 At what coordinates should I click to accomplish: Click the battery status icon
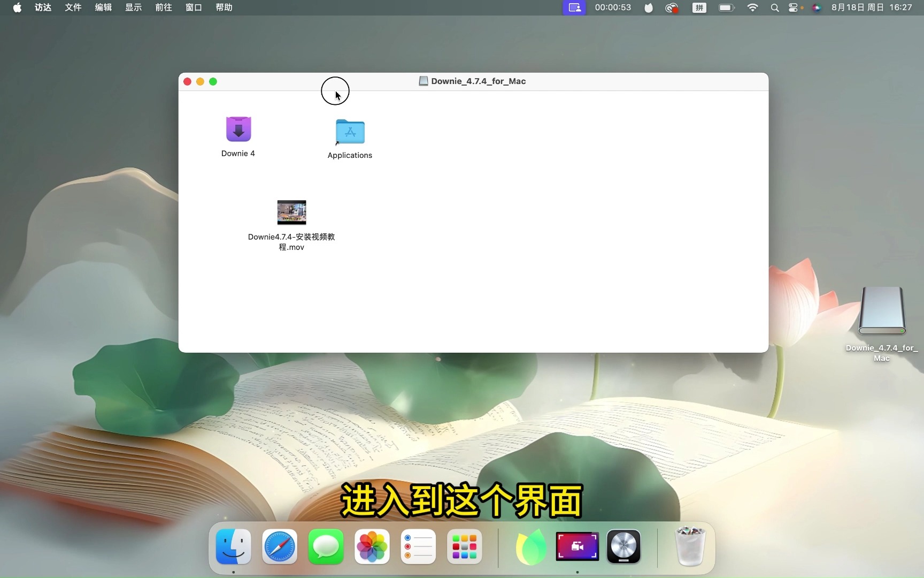tap(727, 7)
